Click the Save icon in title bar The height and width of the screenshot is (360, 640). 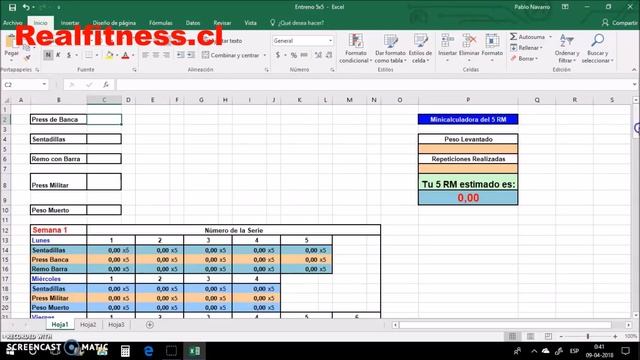pyautogui.click(x=12, y=7)
